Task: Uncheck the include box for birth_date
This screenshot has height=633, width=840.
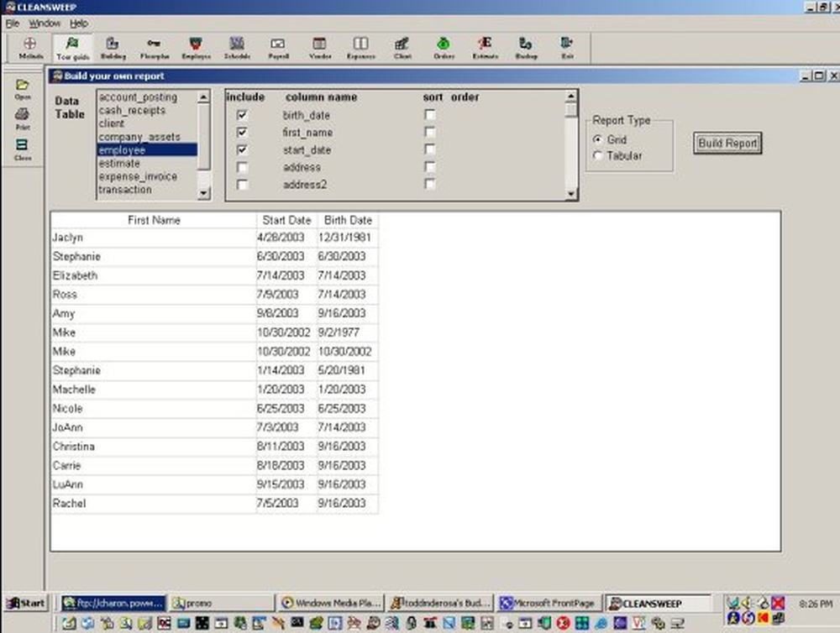Action: pos(242,115)
